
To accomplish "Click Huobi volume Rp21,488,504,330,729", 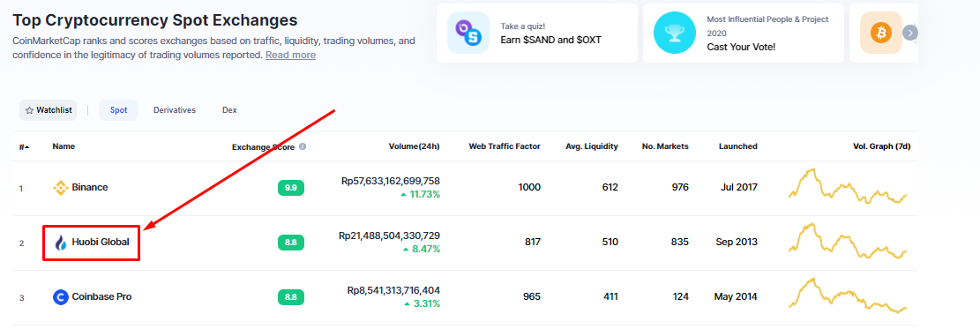I will (389, 236).
